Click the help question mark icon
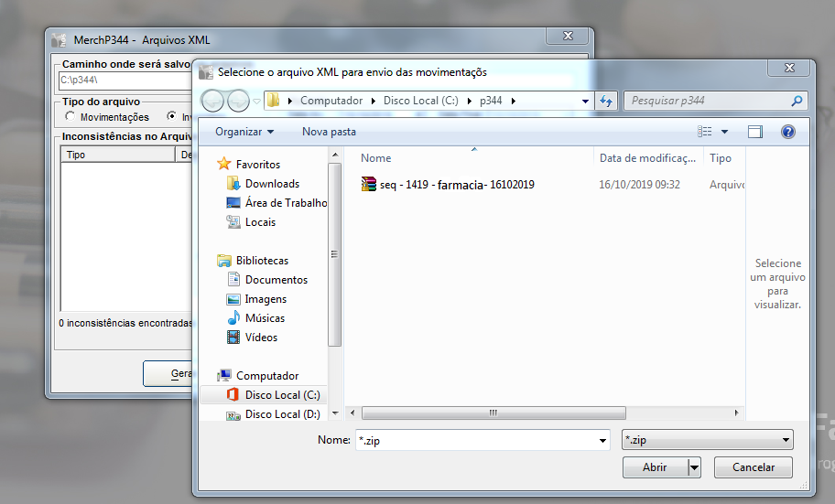Viewport: 835px width, 504px height. pos(787,132)
